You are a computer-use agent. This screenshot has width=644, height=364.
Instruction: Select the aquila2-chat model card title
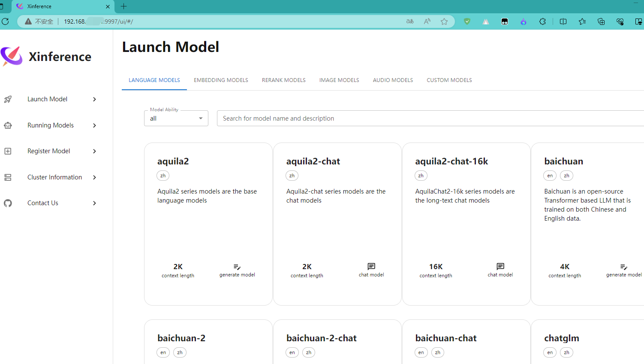click(x=313, y=161)
